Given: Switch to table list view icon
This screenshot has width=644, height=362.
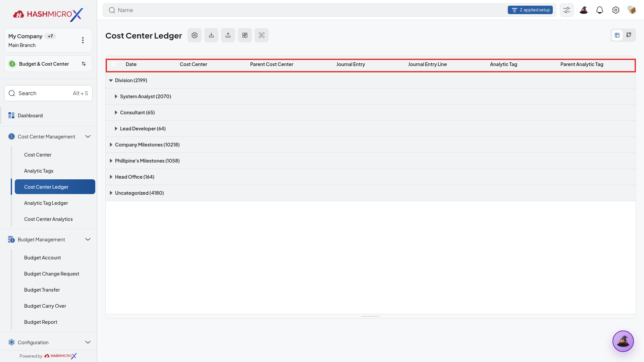Looking at the screenshot, I should pyautogui.click(x=617, y=35).
